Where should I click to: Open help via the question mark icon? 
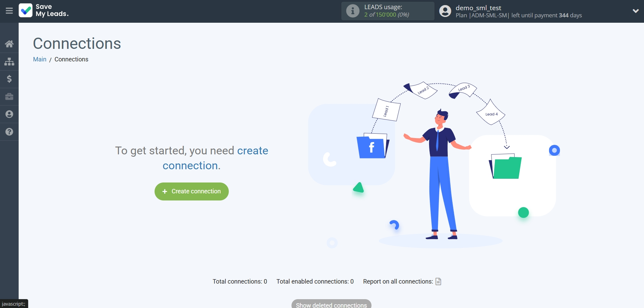coord(9,132)
